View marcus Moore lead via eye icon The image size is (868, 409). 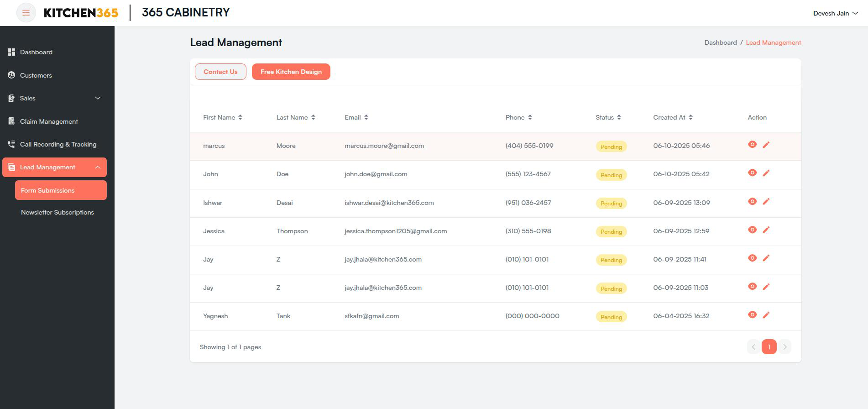[753, 144]
